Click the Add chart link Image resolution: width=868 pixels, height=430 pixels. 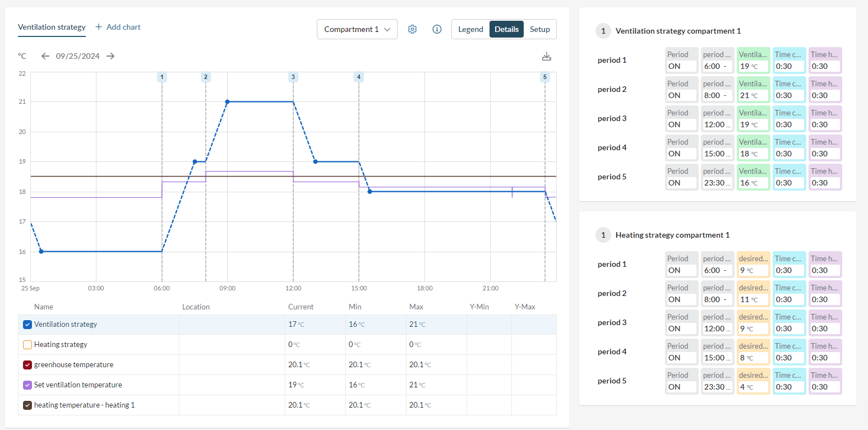(123, 27)
